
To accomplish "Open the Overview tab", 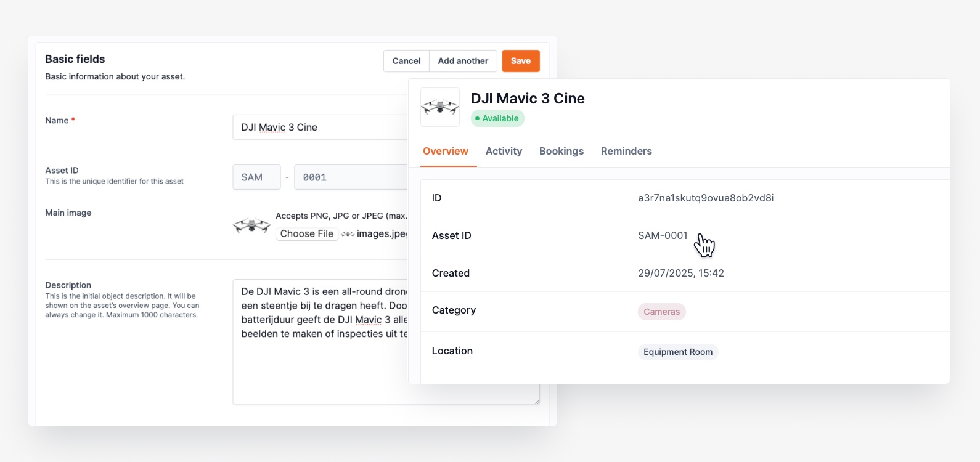I will tap(446, 152).
